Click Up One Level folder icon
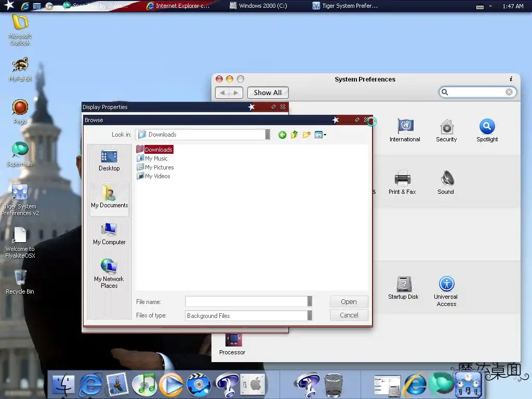 tap(295, 135)
